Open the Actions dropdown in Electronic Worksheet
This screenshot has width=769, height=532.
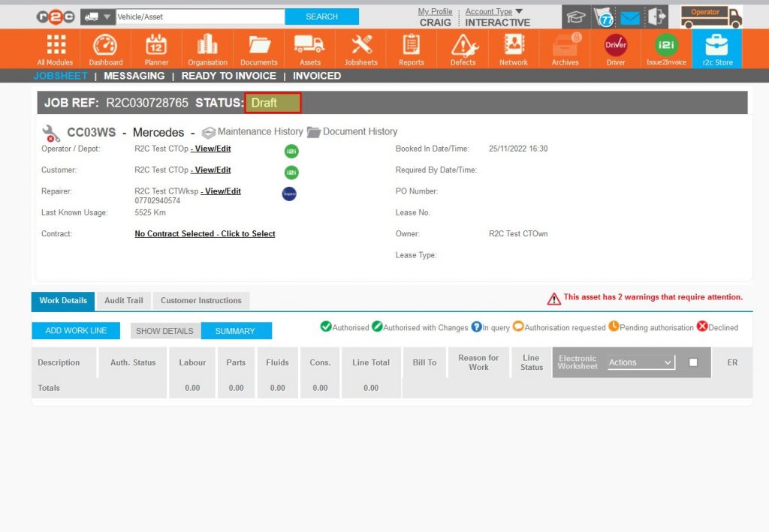click(x=640, y=362)
